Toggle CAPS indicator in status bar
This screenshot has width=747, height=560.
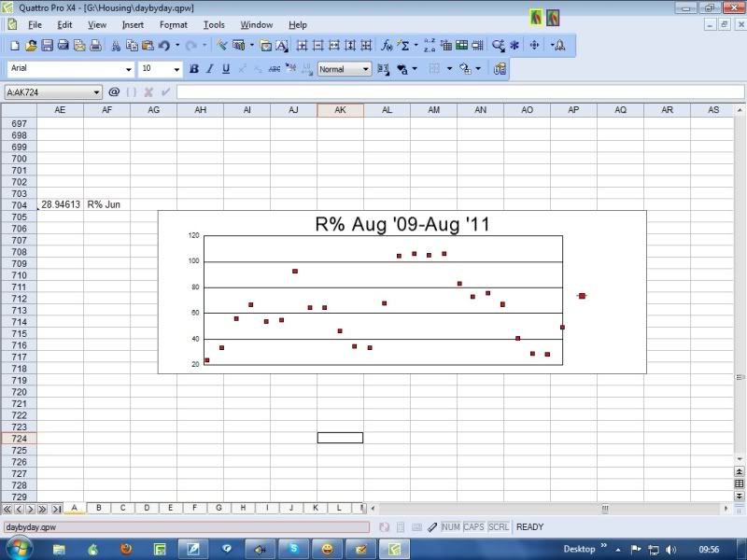tap(473, 527)
